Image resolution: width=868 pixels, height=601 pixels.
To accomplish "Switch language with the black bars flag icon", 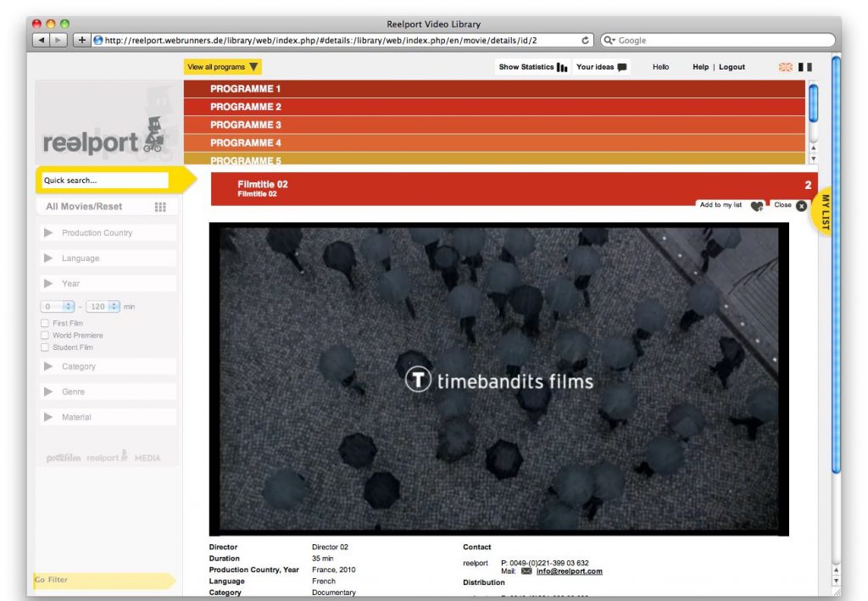I will (x=805, y=67).
